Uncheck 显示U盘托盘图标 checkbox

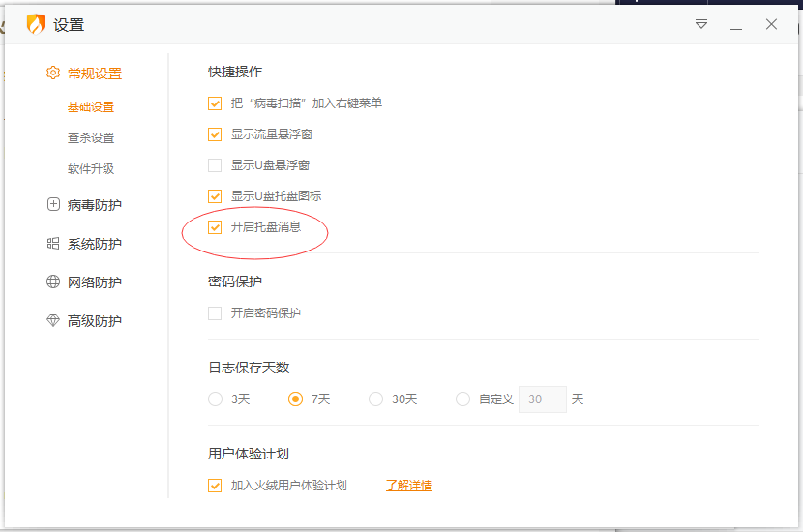[215, 196]
